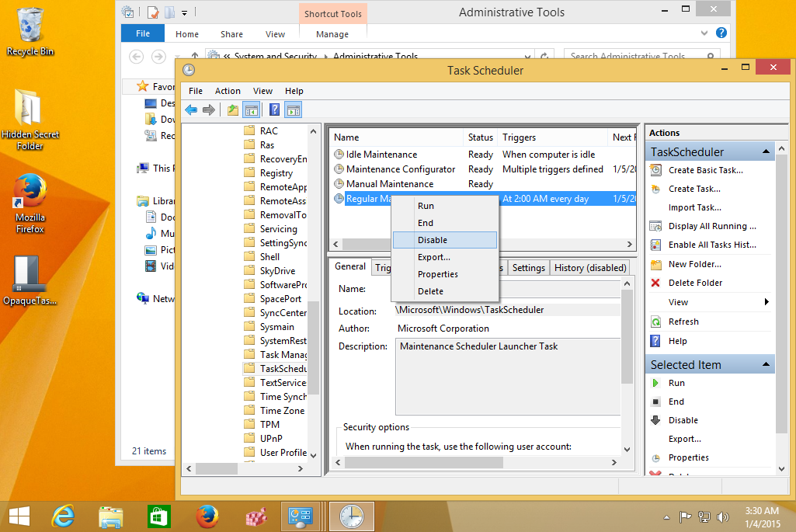This screenshot has width=796, height=532.
Task: Open File Explorer from the taskbar
Action: coord(110,516)
